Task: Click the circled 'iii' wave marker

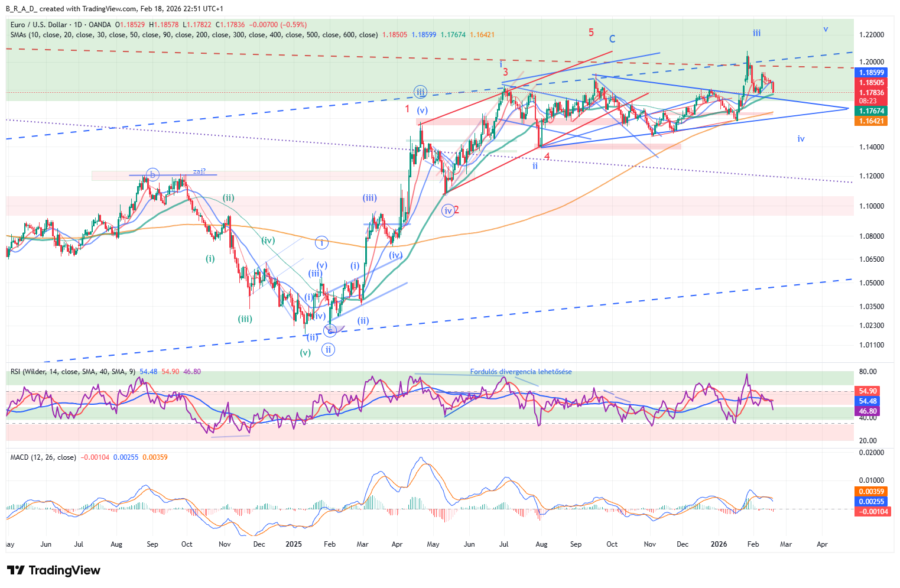Action: (420, 92)
